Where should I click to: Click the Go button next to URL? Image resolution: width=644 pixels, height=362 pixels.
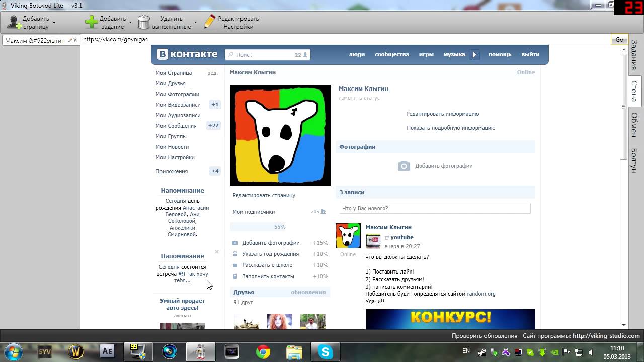(619, 40)
